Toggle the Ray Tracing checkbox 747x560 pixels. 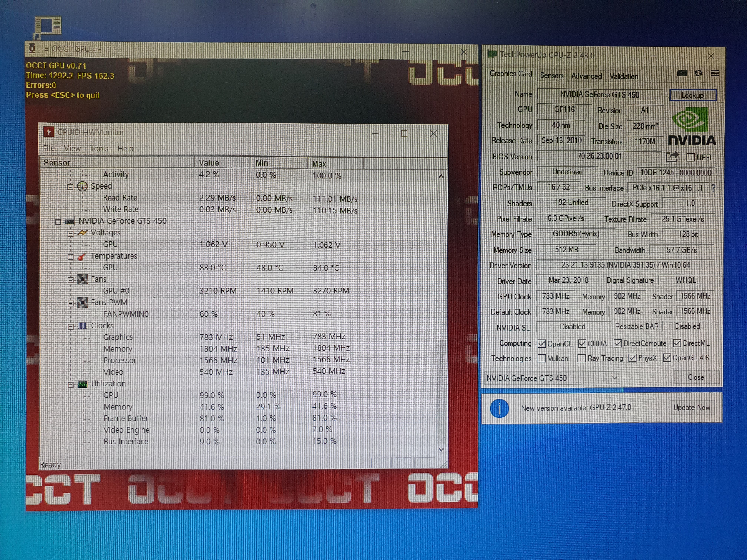(x=581, y=358)
